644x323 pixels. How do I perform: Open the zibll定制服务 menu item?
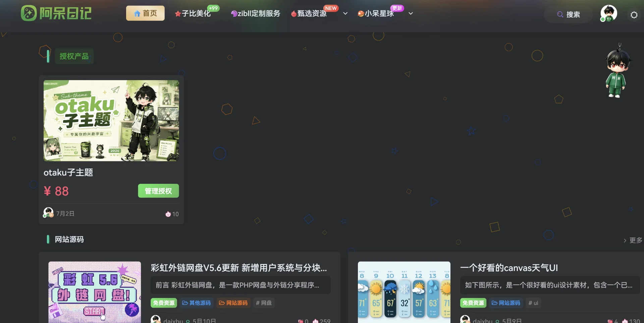[x=255, y=13]
